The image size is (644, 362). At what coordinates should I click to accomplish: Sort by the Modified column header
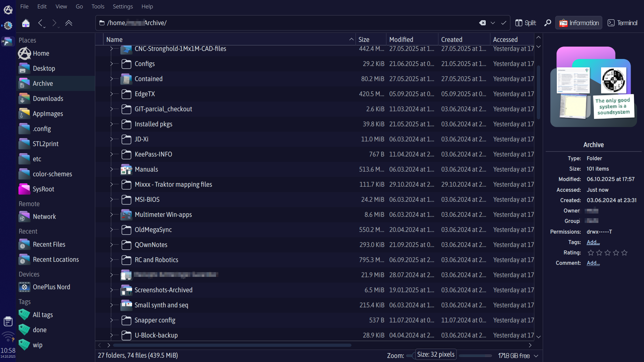coord(401,40)
